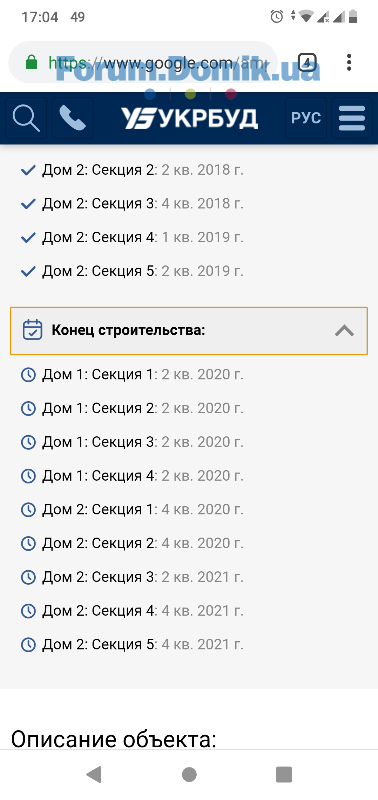Tap the phone call icon

73,118
